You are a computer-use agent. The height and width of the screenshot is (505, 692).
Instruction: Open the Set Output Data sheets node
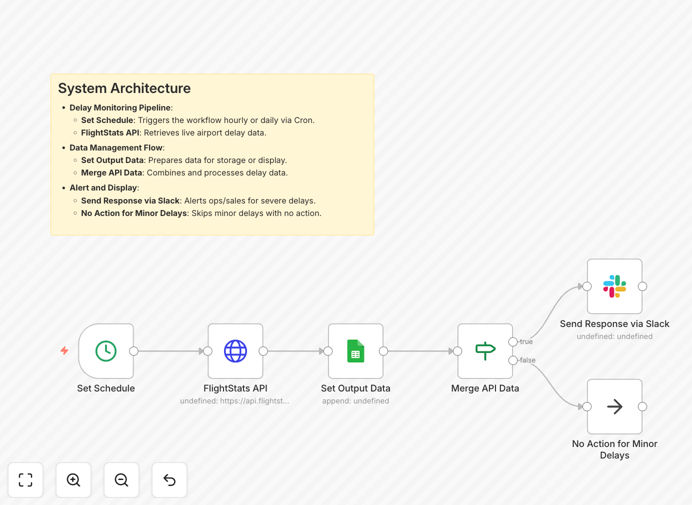coord(356,351)
